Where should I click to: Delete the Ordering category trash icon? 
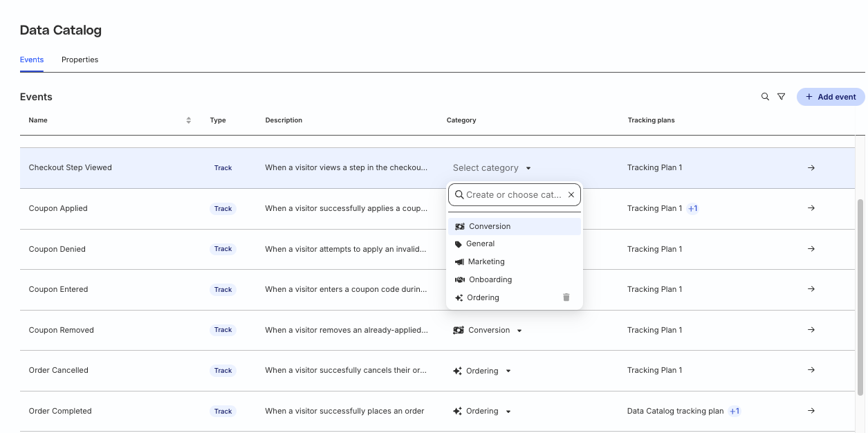(x=566, y=297)
